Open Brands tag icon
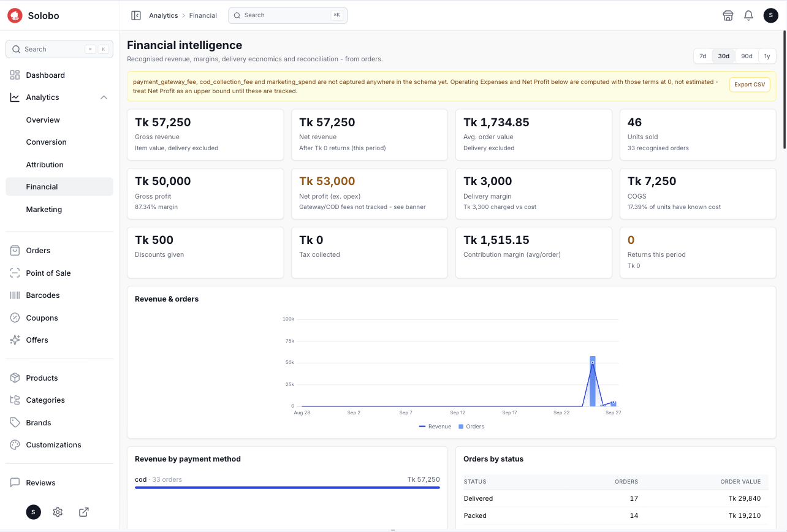The height and width of the screenshot is (532, 787). (x=15, y=423)
